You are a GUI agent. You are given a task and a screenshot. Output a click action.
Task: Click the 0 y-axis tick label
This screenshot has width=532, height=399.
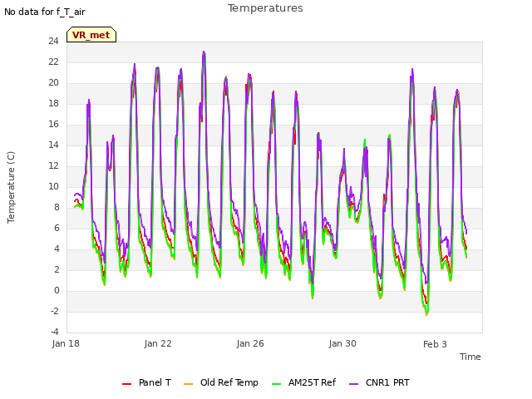[57, 290]
